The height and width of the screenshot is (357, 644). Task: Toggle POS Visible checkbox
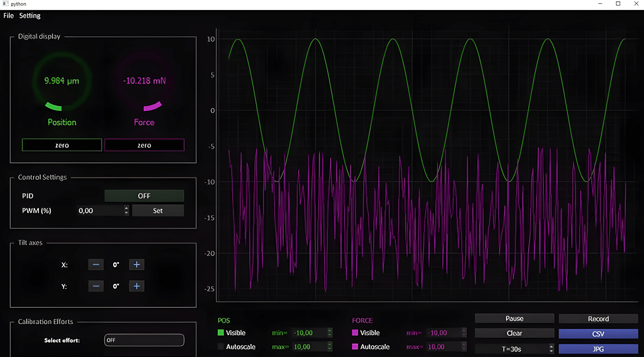coord(221,333)
